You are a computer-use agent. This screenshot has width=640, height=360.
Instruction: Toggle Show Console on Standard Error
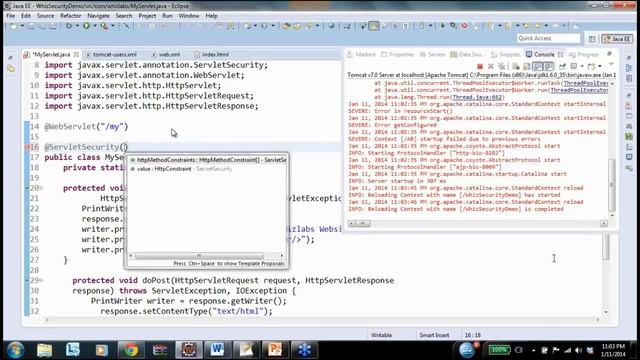click(549, 66)
